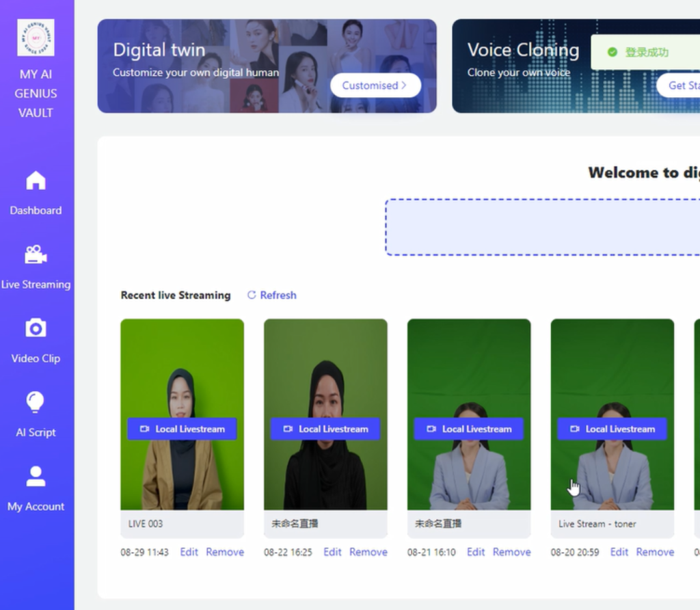The image size is (700, 610).
Task: Edit the stream dated 08-22 16:25
Action: click(x=332, y=552)
